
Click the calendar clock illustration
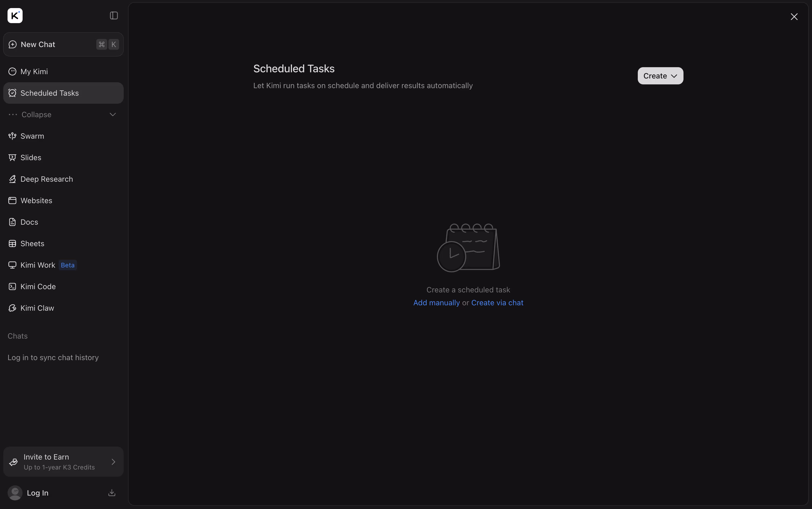click(x=468, y=248)
